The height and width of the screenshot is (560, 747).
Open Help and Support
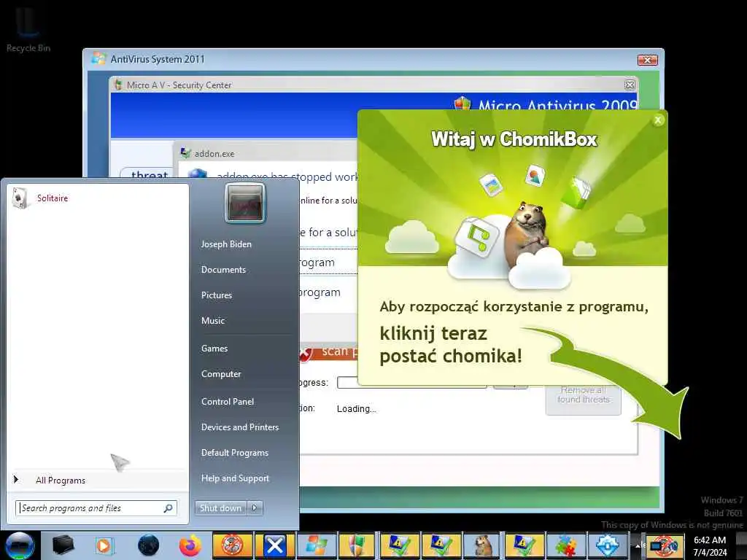[235, 478]
